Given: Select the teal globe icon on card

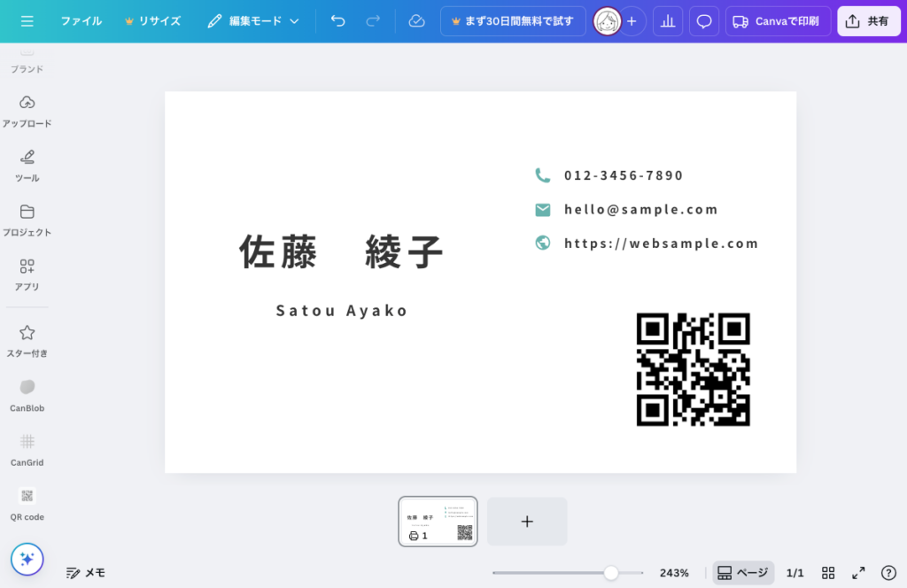Looking at the screenshot, I should coord(543,243).
